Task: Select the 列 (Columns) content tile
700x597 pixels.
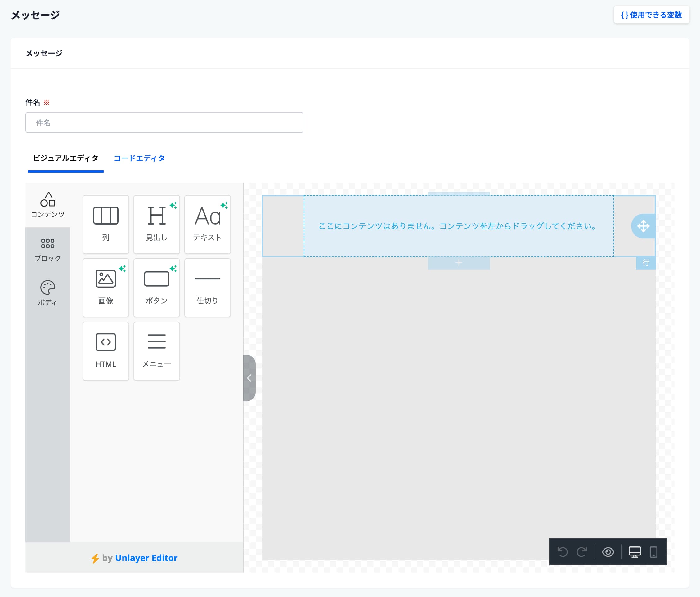Action: click(105, 224)
